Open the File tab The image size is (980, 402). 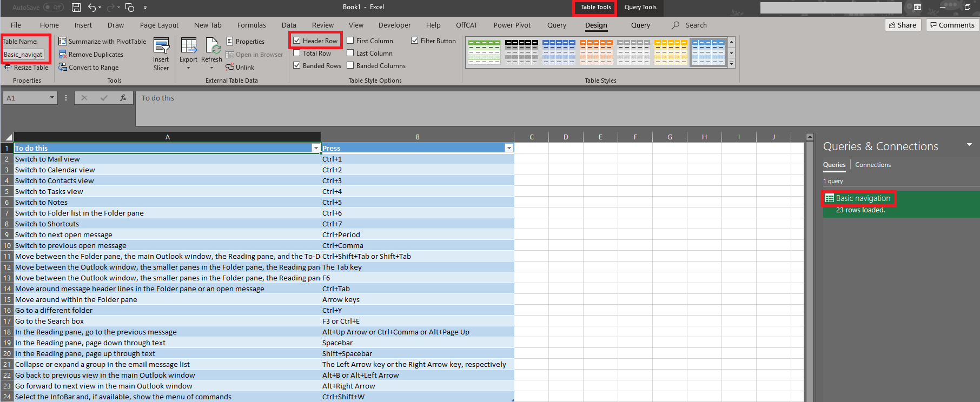pos(16,25)
